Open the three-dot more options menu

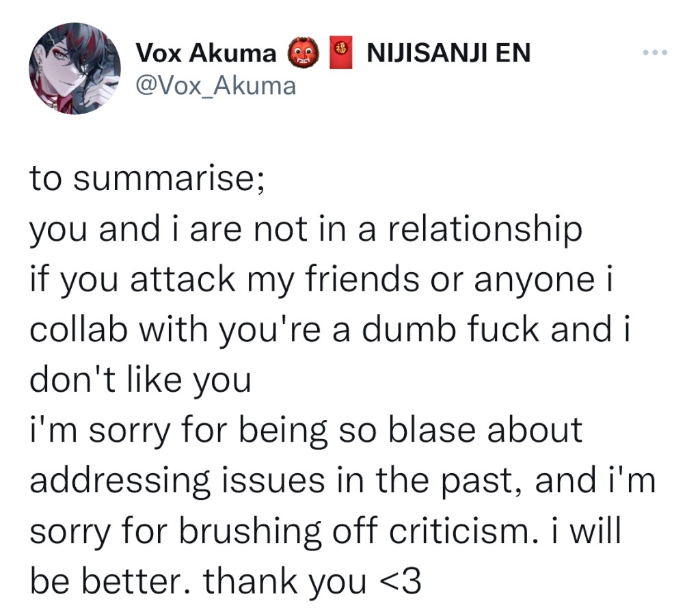[x=655, y=53]
